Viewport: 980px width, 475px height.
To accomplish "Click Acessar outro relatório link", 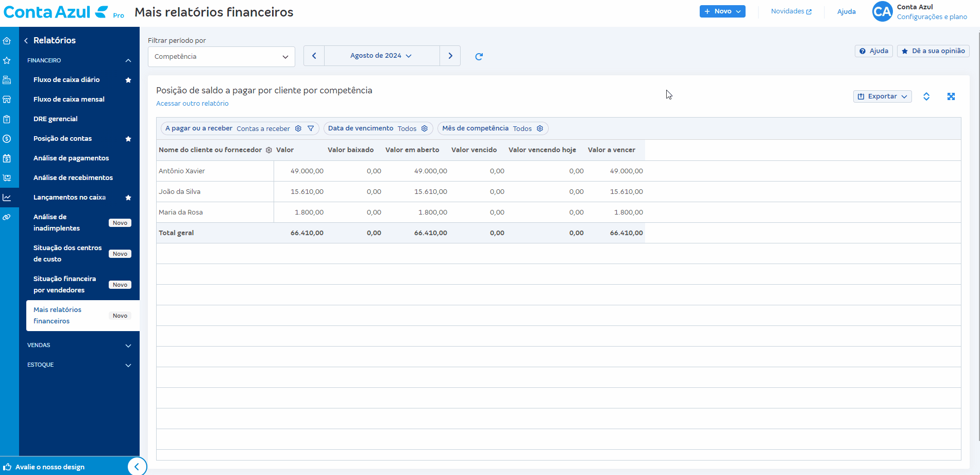I will 192,104.
